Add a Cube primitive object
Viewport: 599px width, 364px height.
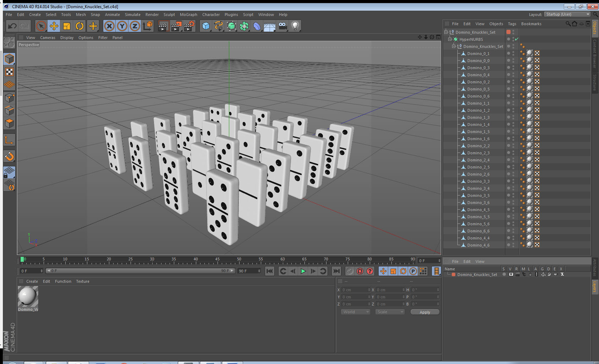pos(206,26)
